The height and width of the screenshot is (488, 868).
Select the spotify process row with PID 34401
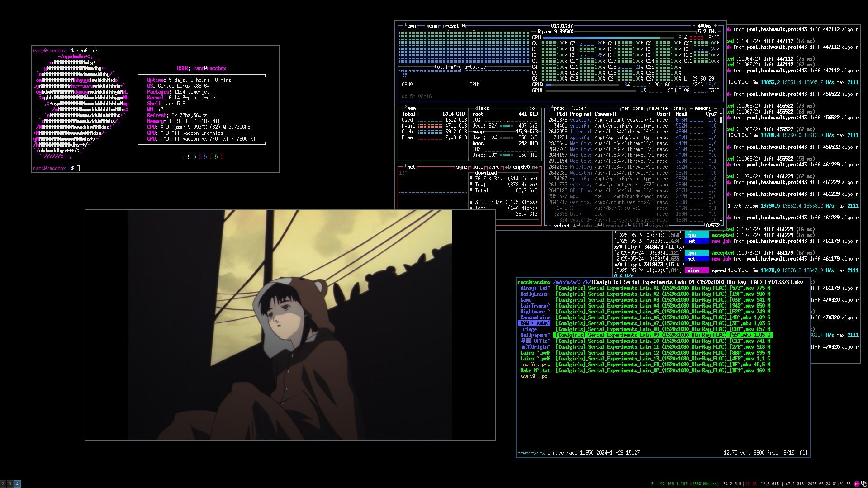[632, 126]
